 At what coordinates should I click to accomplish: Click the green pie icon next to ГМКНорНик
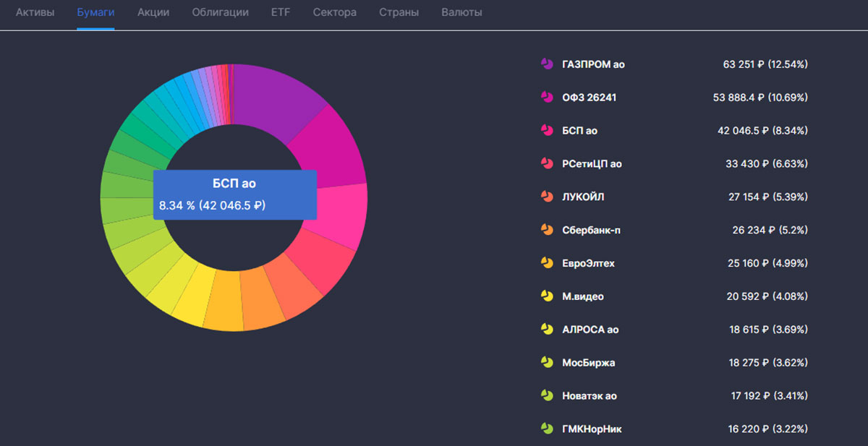[547, 429]
